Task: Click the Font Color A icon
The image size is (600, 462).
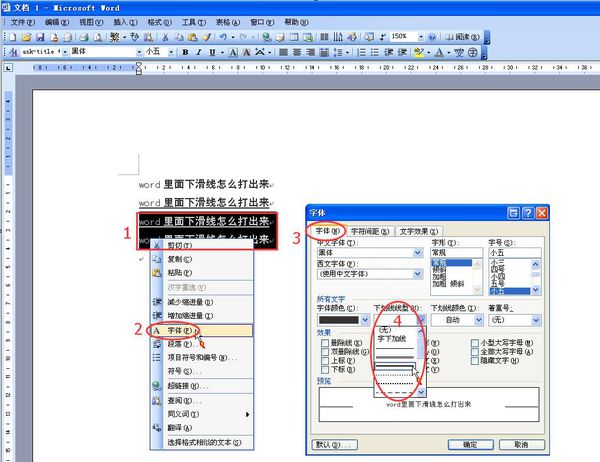Action: click(439, 52)
